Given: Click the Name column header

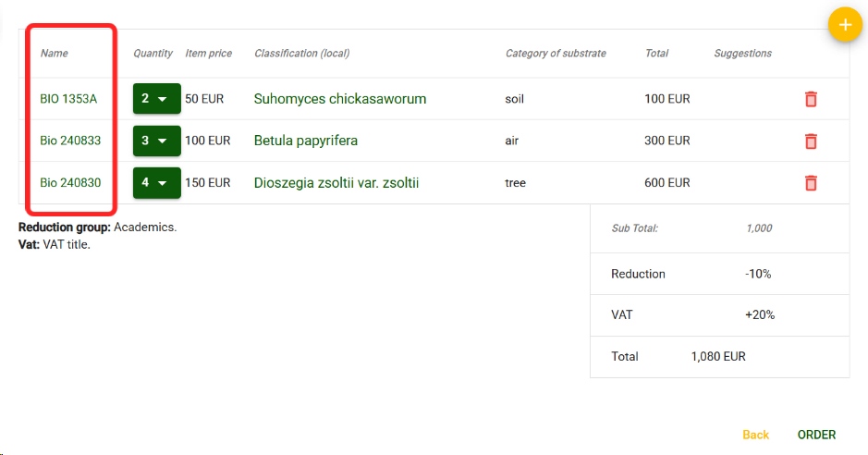Looking at the screenshot, I should point(55,54).
